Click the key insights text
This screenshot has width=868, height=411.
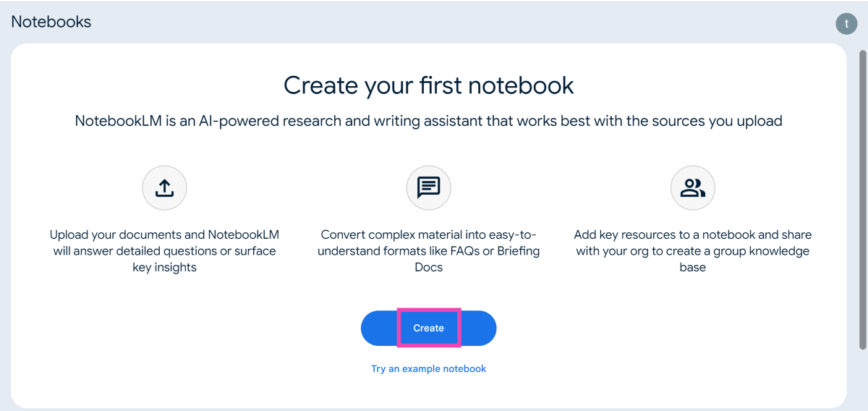[164, 268]
